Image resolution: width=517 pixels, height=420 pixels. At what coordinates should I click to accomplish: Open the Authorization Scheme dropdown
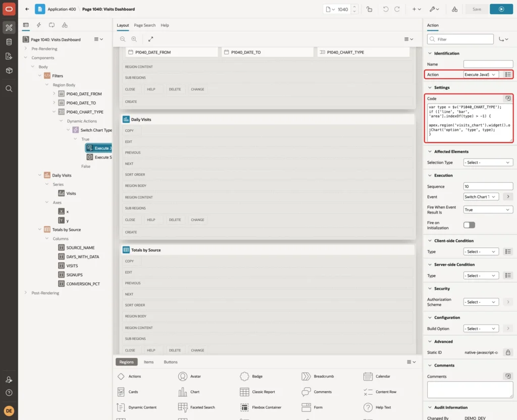(x=481, y=302)
